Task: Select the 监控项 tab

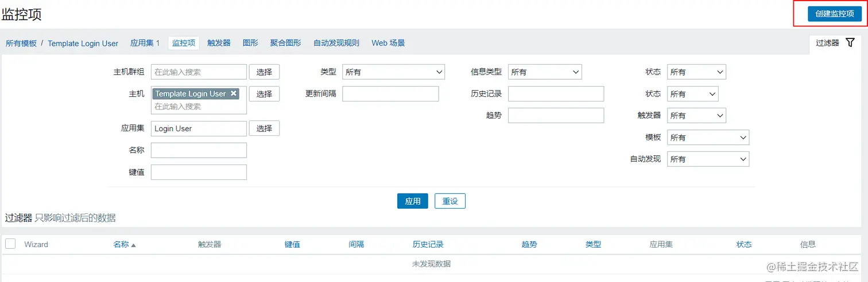Action: coord(184,43)
